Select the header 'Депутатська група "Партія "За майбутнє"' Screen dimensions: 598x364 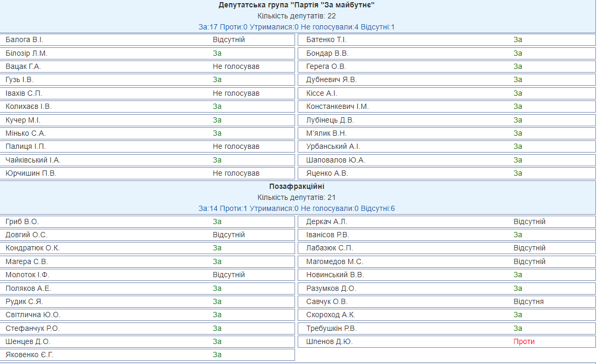[x=296, y=5]
